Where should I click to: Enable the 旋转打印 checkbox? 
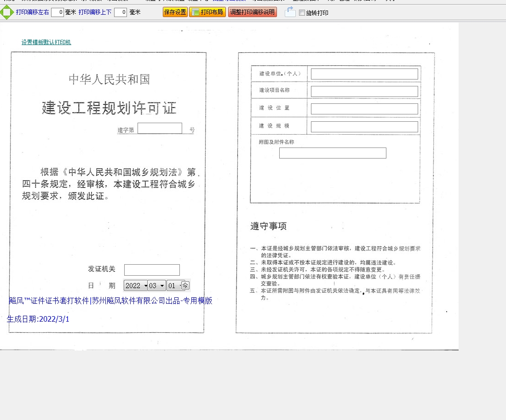pos(302,13)
